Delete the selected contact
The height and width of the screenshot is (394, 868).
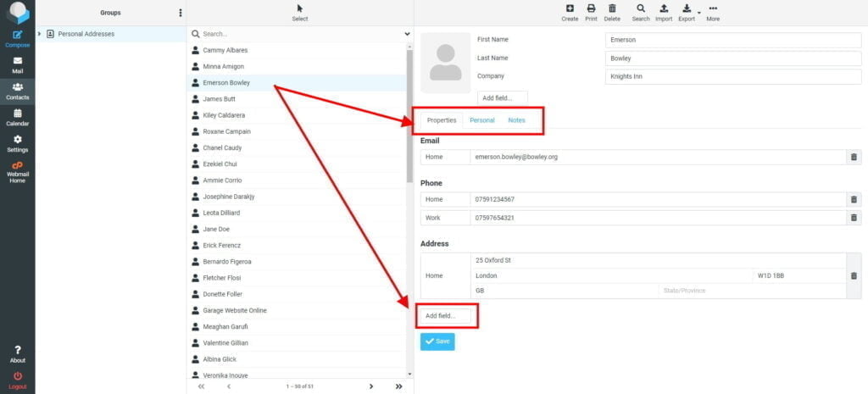(x=612, y=13)
